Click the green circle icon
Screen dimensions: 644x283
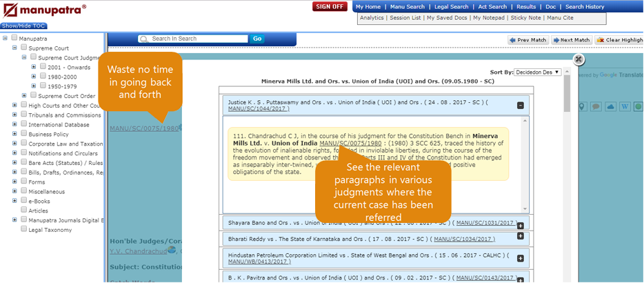[638, 106]
